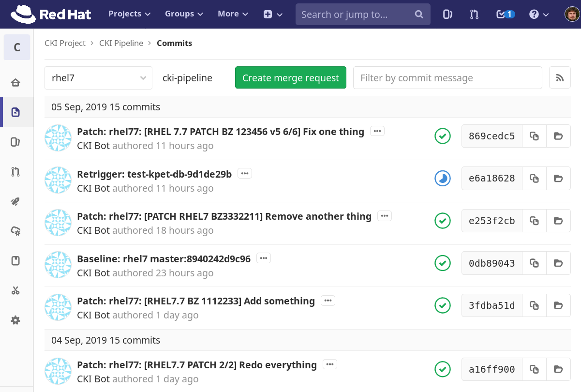
Task: Click commit hash 869cedc5
Action: coord(492,136)
